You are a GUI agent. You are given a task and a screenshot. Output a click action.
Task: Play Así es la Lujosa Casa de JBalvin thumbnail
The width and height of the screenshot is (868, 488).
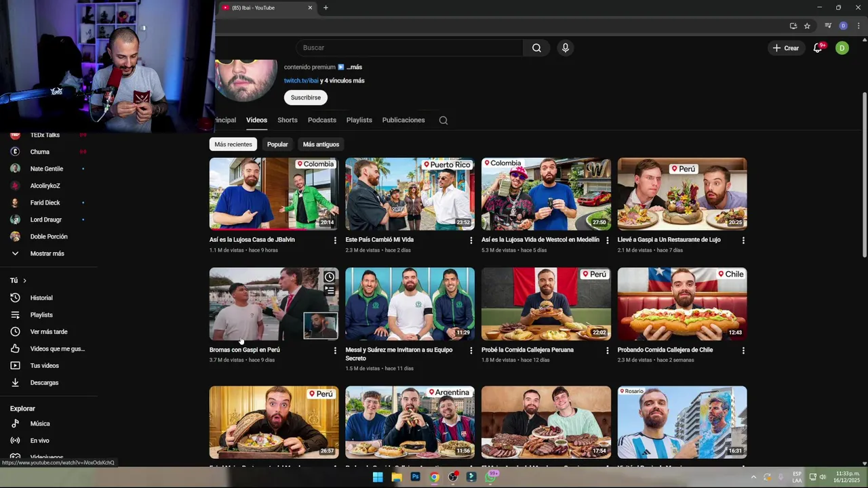coord(274,194)
